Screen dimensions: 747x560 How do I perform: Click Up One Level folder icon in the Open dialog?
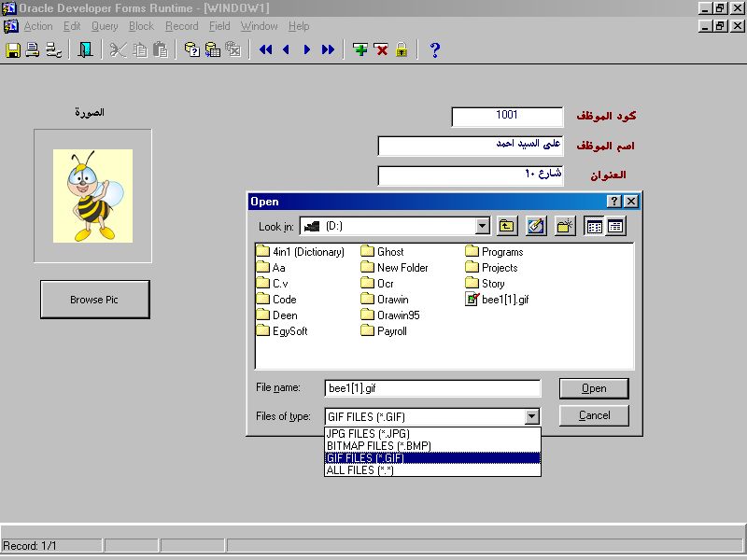coord(506,226)
